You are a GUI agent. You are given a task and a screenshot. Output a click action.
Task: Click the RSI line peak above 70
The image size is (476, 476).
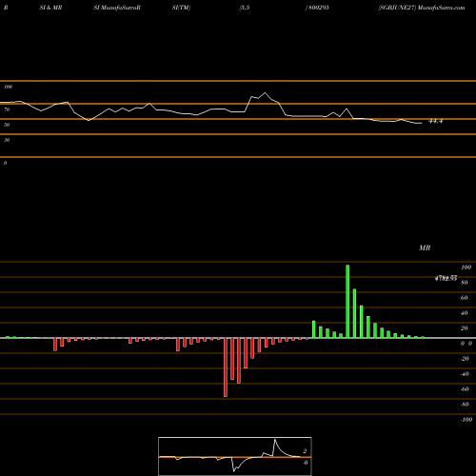click(266, 93)
